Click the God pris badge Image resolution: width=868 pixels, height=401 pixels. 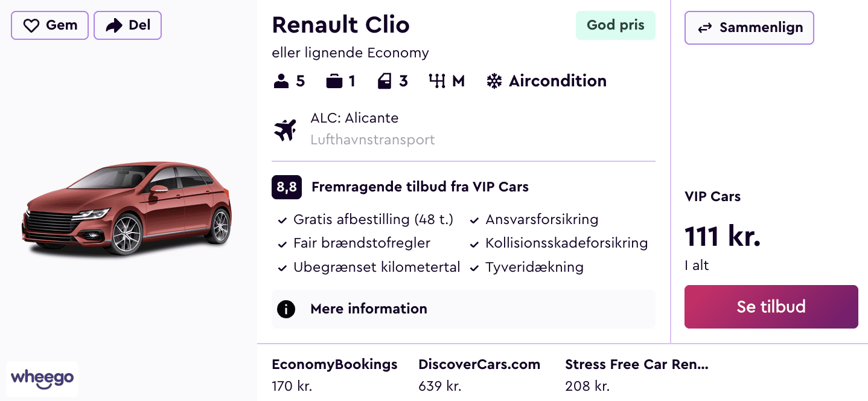point(615,25)
